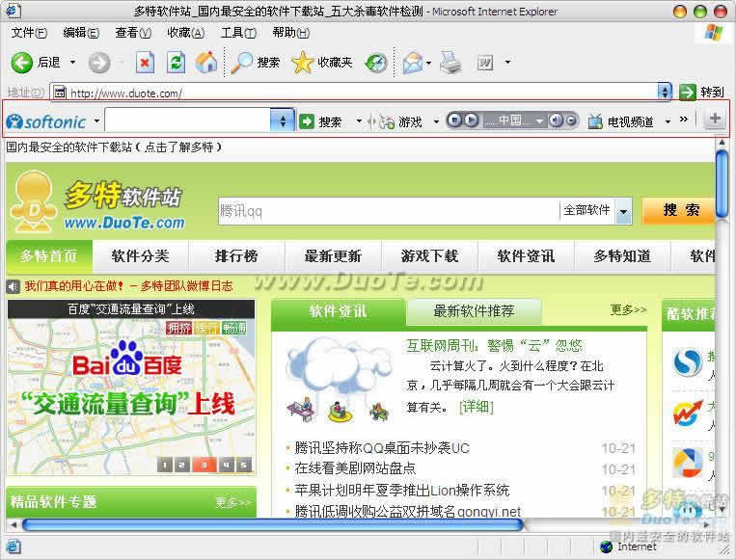Open the 帮助(H) menu

pos(291,33)
